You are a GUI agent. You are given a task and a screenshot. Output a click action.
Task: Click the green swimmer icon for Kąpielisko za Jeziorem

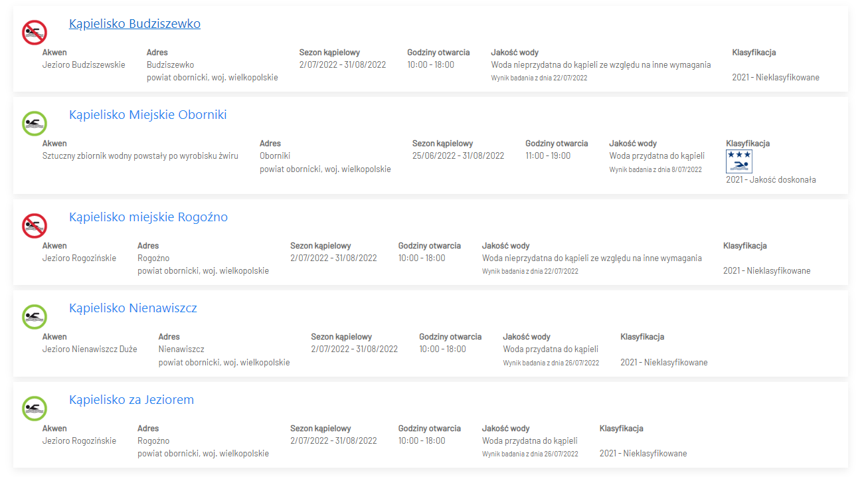34,408
